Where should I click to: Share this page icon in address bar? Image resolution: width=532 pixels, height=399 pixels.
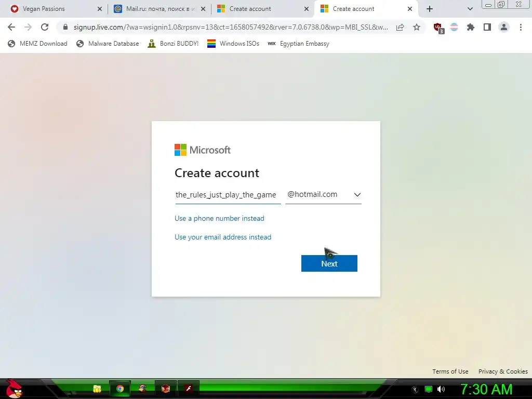click(x=400, y=27)
